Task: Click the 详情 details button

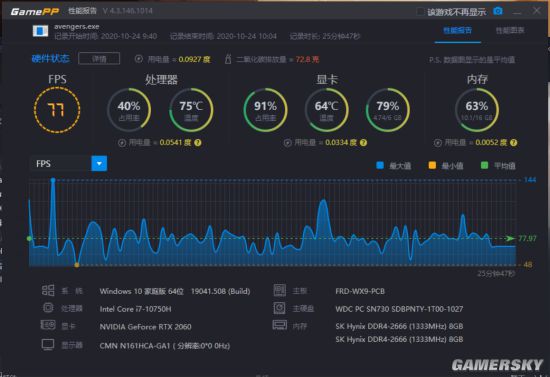Action: [x=99, y=59]
